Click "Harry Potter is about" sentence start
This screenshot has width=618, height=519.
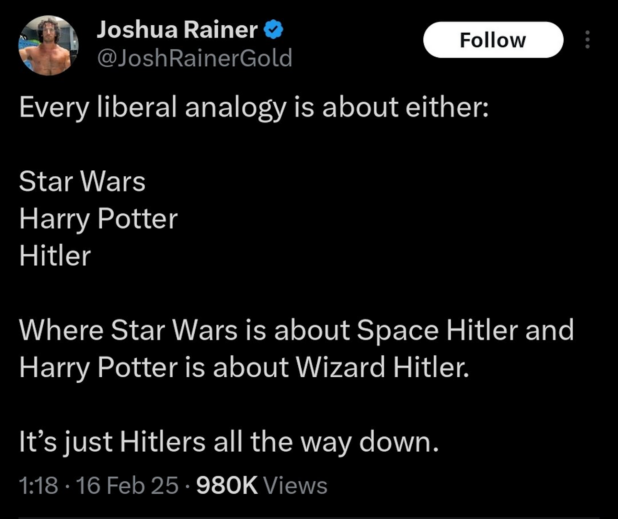coord(146,366)
